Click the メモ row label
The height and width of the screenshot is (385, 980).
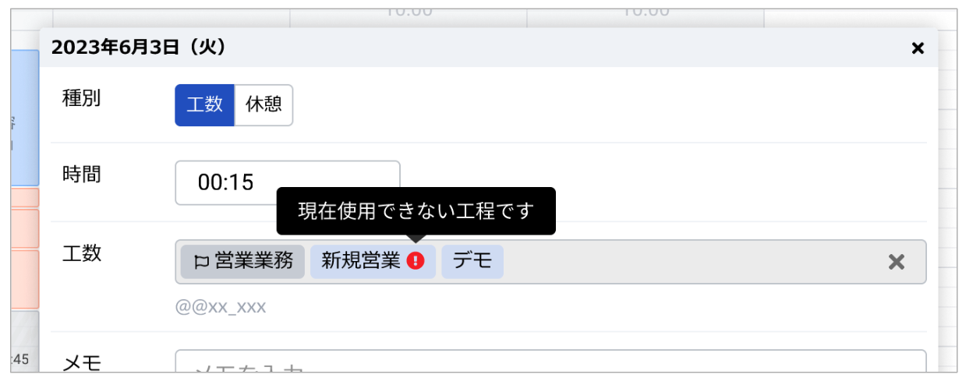point(81,362)
